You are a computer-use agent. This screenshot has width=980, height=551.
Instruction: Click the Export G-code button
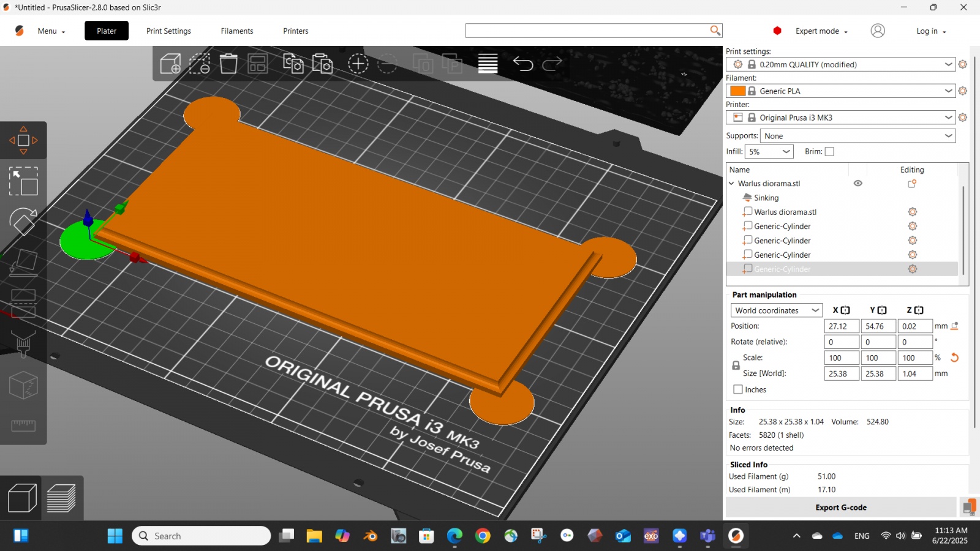(840, 508)
